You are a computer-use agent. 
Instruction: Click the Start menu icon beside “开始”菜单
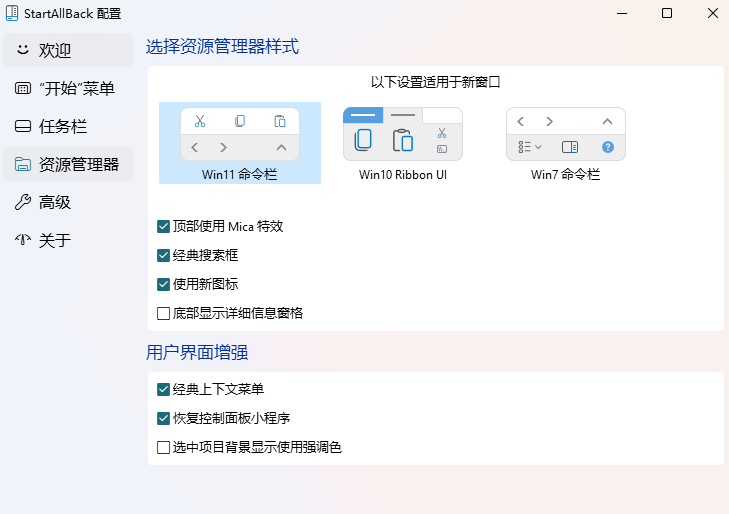point(23,88)
